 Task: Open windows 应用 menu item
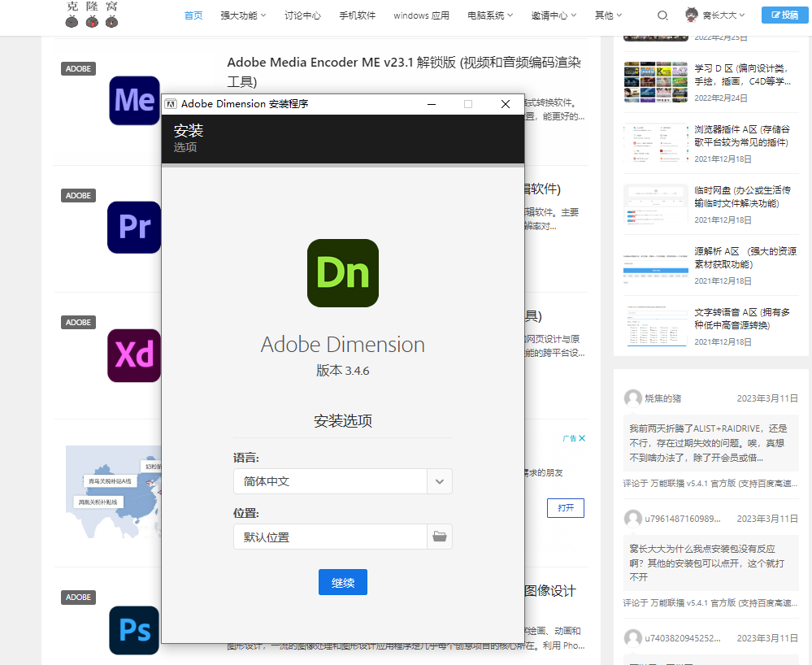pyautogui.click(x=422, y=15)
